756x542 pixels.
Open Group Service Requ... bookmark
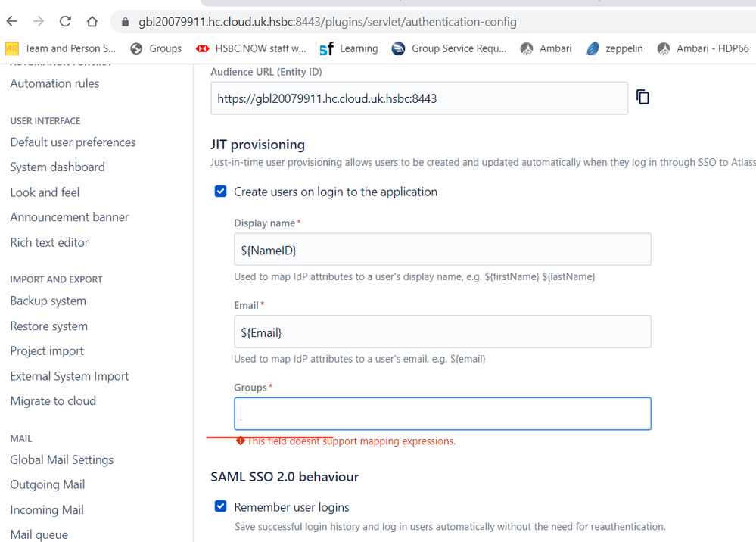coord(449,48)
